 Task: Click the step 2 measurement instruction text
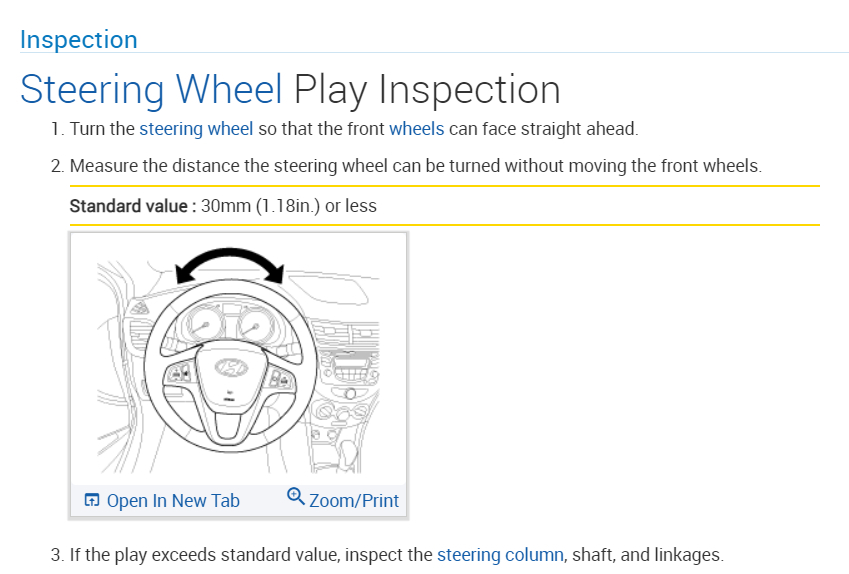[x=415, y=165]
